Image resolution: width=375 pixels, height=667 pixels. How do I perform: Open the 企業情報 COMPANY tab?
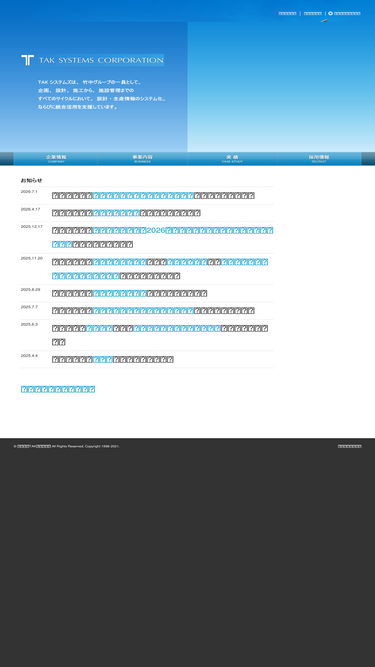coord(56,159)
